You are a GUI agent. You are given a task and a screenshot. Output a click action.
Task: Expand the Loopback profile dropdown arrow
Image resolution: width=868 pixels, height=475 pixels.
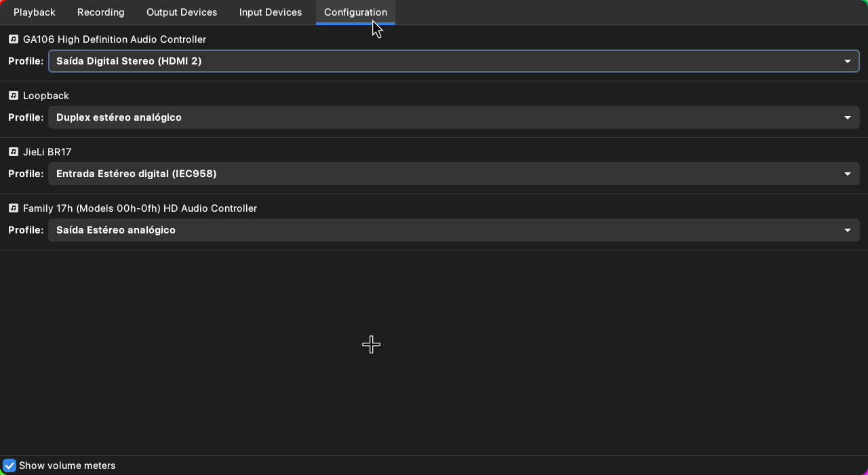pyautogui.click(x=847, y=117)
